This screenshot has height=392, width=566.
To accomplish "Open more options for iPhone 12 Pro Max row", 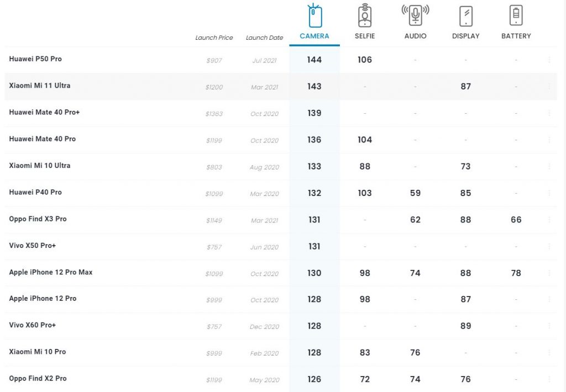I will 549,273.
